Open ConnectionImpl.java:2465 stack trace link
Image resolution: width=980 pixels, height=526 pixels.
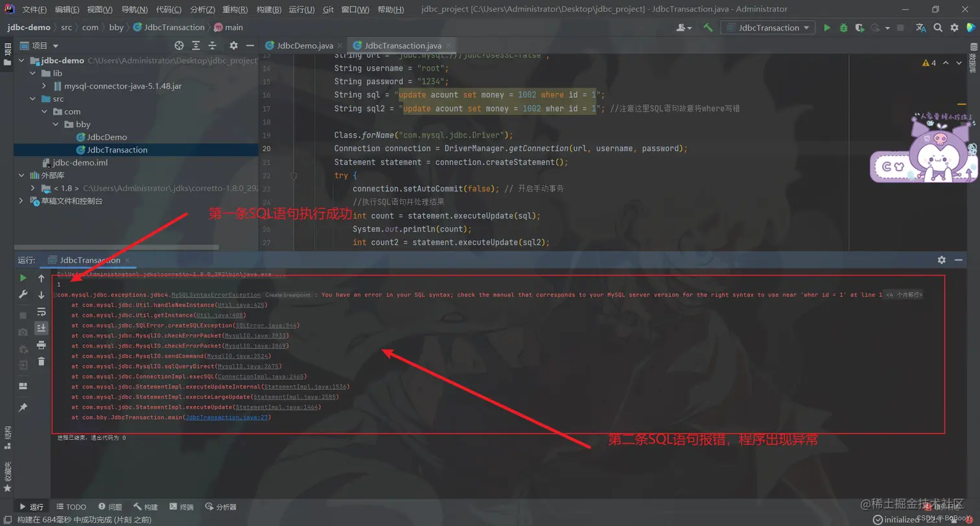pos(261,376)
